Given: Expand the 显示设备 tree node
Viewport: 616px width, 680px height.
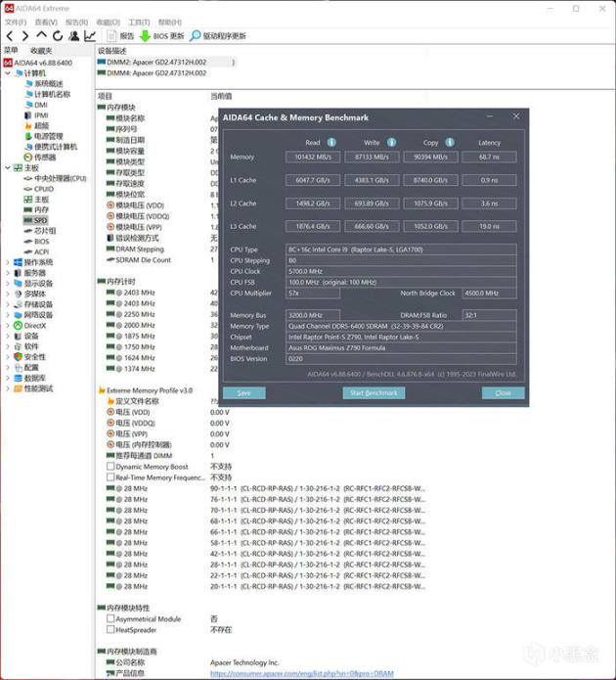Looking at the screenshot, I should pos(8,283).
